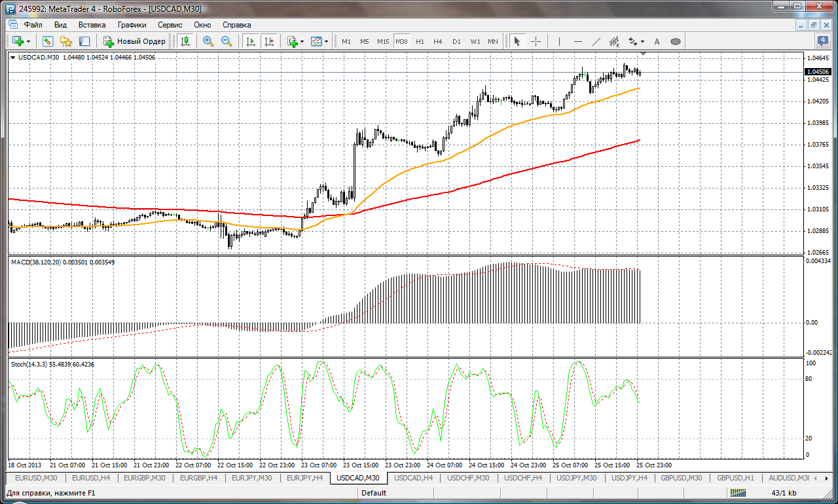
Task: Select the ellipse shape tool
Action: [x=676, y=41]
